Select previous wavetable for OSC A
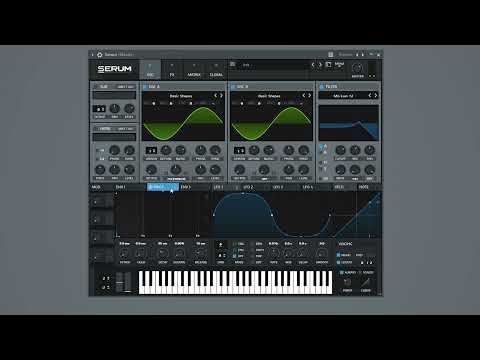 point(215,95)
